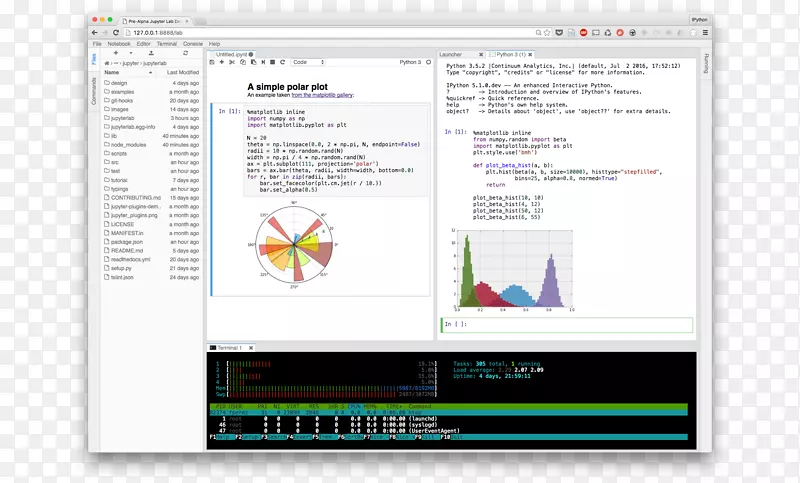Click the polar plot output image
Screen dimensions: 800x483
tap(293, 245)
